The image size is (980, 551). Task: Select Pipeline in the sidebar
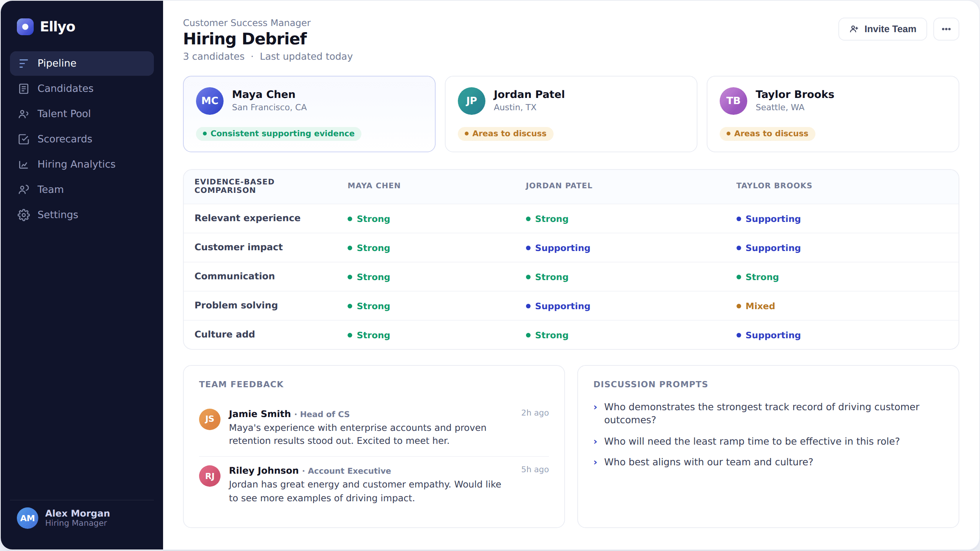[x=82, y=64]
